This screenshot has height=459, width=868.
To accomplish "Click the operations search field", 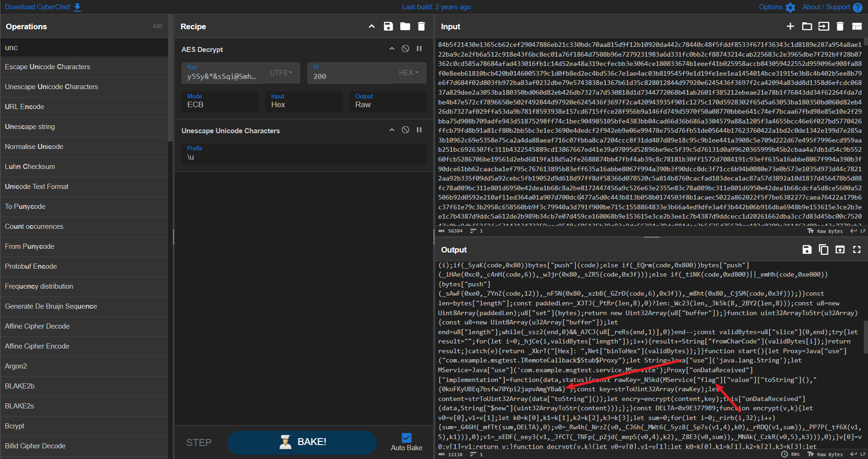I will pyautogui.click(x=84, y=47).
